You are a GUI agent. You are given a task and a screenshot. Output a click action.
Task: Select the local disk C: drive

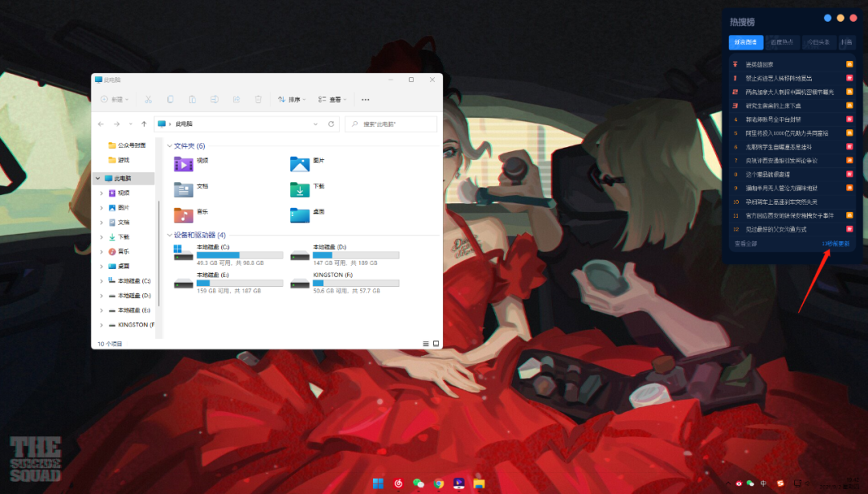tap(228, 255)
